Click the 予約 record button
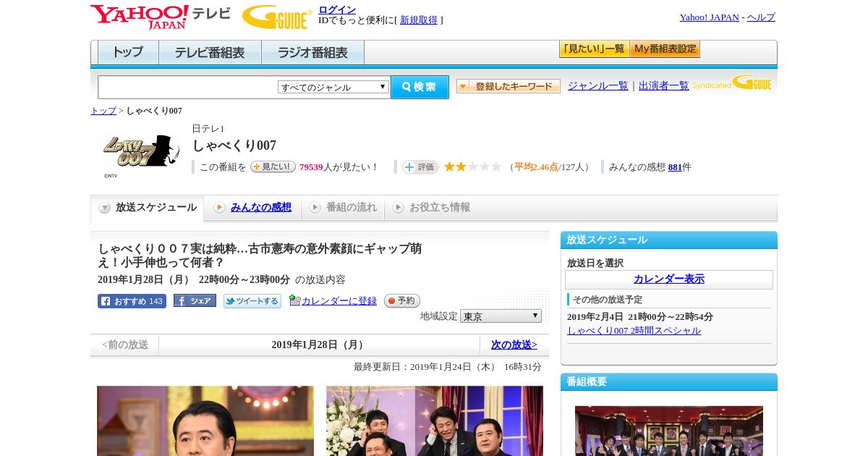 click(401, 300)
